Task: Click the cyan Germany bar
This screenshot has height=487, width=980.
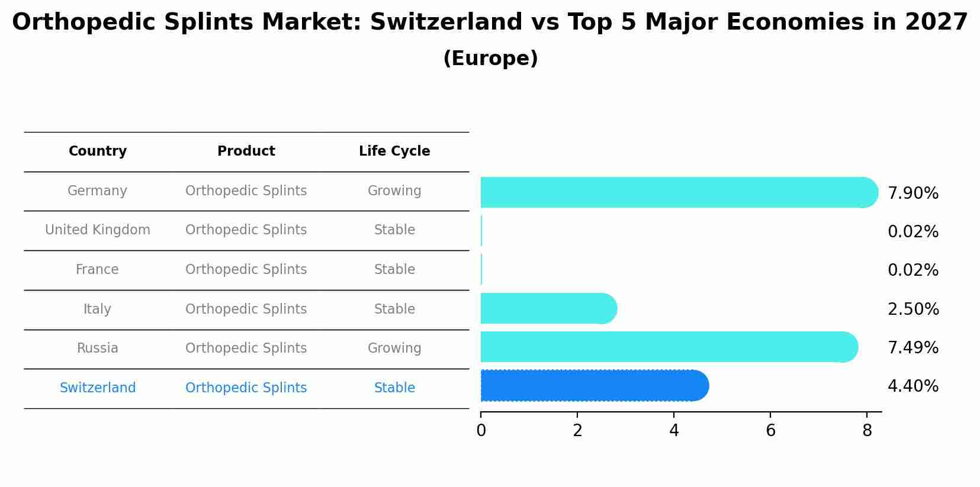Action: coord(675,192)
